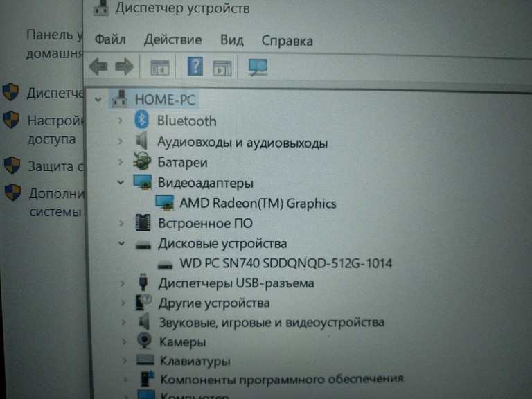Expand Звуковые, игровые и видеоустройства category
This screenshot has width=532, height=399.
(x=124, y=322)
